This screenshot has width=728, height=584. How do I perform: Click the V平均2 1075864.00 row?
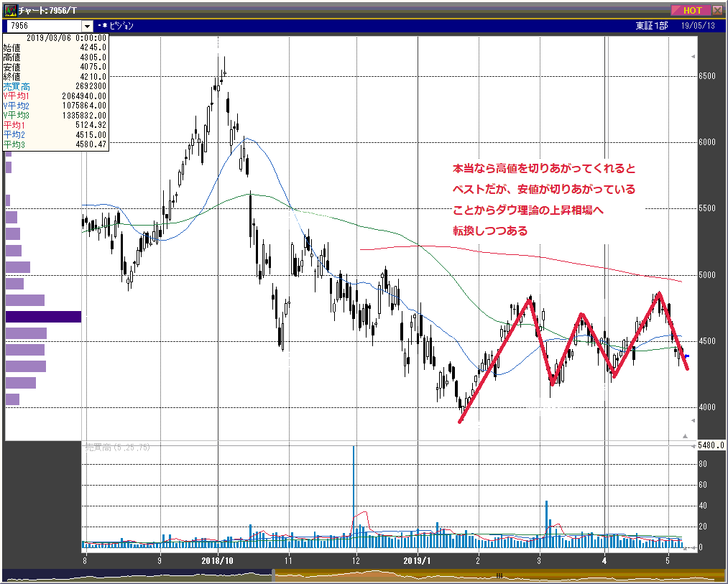pyautogui.click(x=55, y=106)
